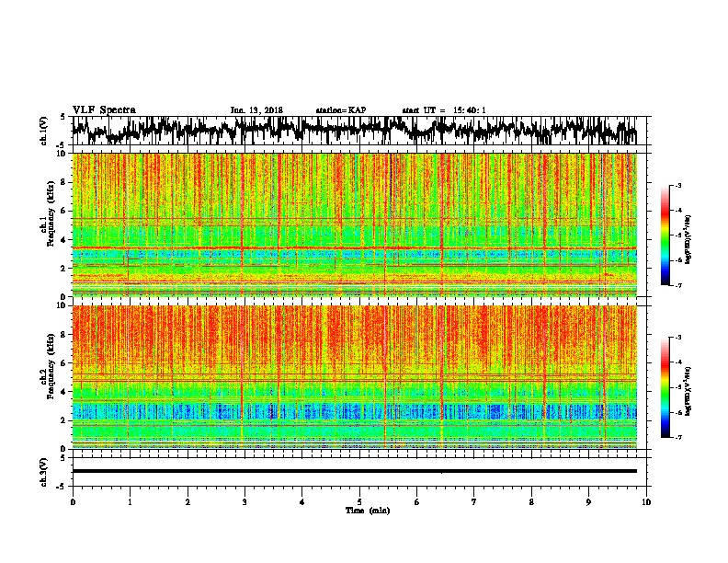Click time axis tick label "3"
728x563 pixels.
[245, 502]
